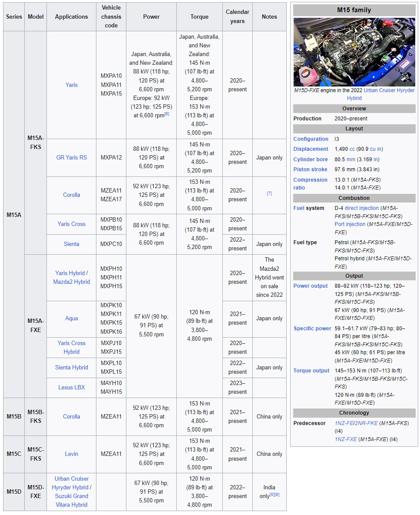Screen dimensions: 420x515
Task: Open the Compression ratio link
Action: tap(311, 183)
